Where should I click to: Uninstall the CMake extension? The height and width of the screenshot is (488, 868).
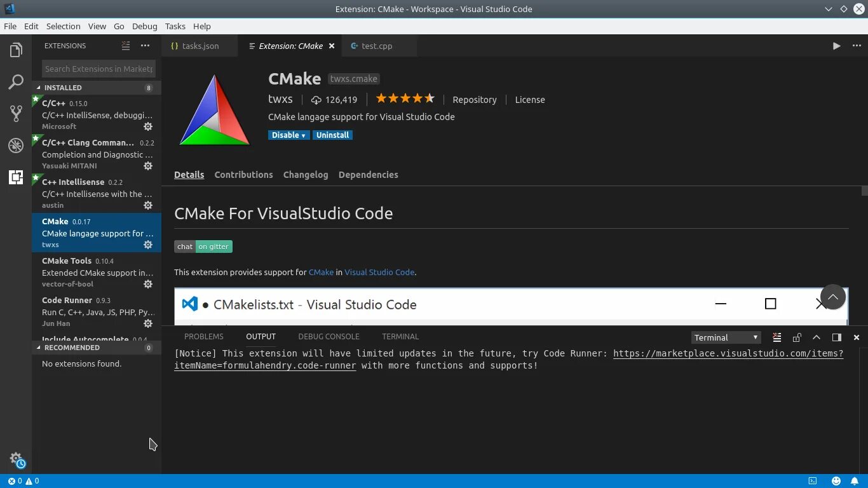tap(332, 135)
